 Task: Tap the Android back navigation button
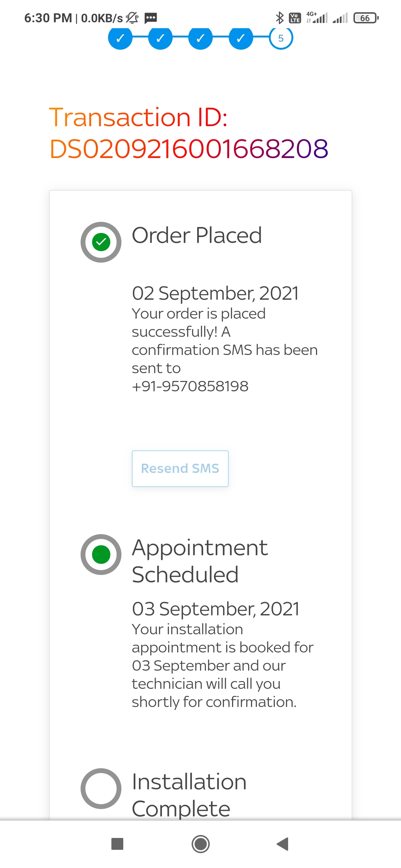click(283, 844)
